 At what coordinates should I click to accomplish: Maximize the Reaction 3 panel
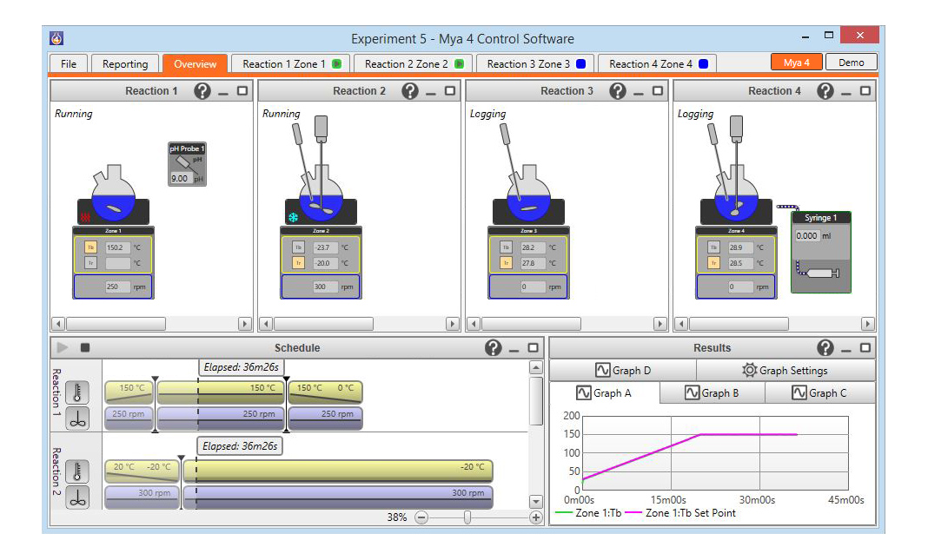point(658,91)
